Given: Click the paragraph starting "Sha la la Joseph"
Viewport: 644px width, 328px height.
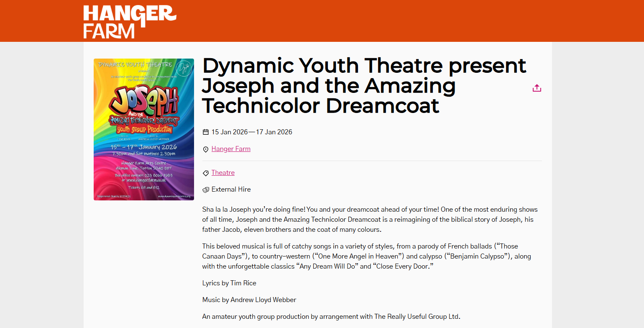Looking at the screenshot, I should (x=370, y=220).
